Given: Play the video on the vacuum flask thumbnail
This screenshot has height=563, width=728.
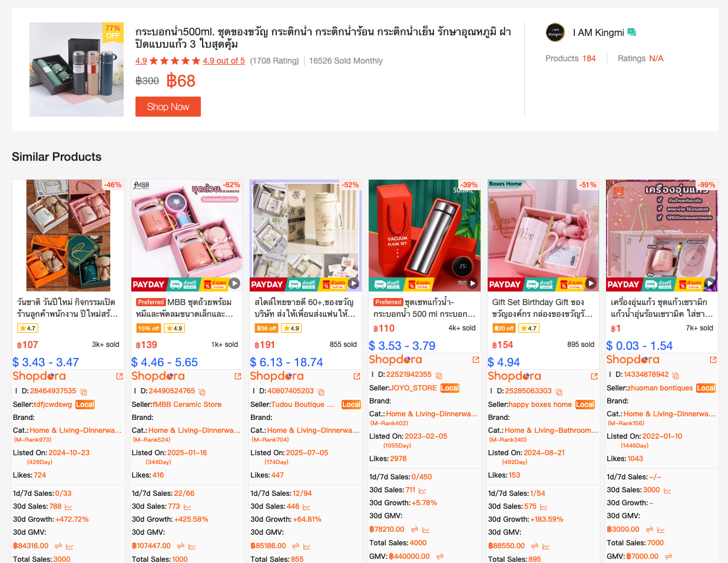Looking at the screenshot, I should coord(472,283).
